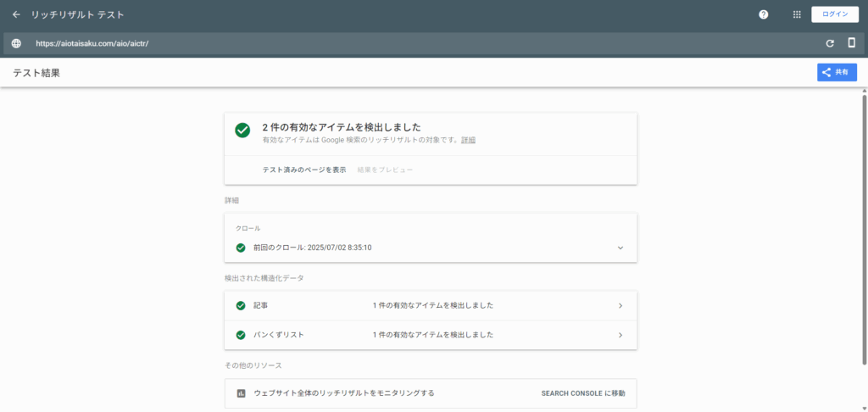868x412 pixels.
Task: Open the パンくずリスト structured data row
Action: pos(431,335)
